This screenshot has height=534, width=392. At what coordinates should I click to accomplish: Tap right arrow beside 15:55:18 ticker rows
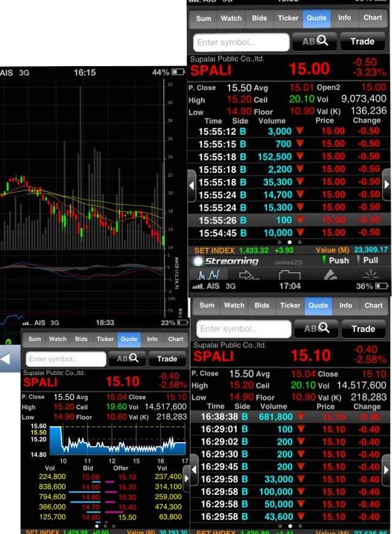tap(386, 184)
